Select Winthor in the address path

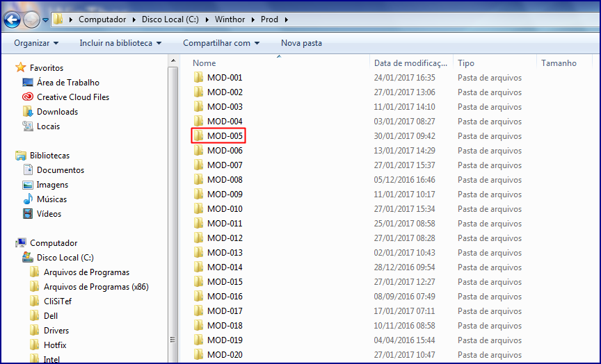coord(230,19)
